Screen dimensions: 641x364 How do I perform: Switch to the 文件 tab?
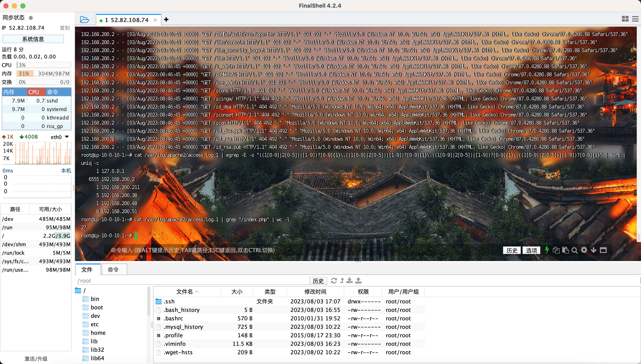point(88,270)
